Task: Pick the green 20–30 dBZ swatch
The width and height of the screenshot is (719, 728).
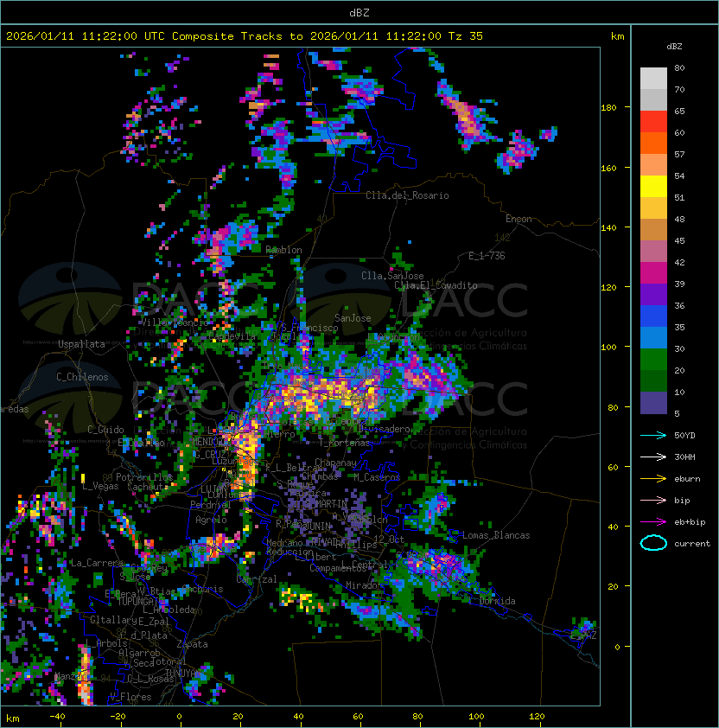Action: pos(653,360)
